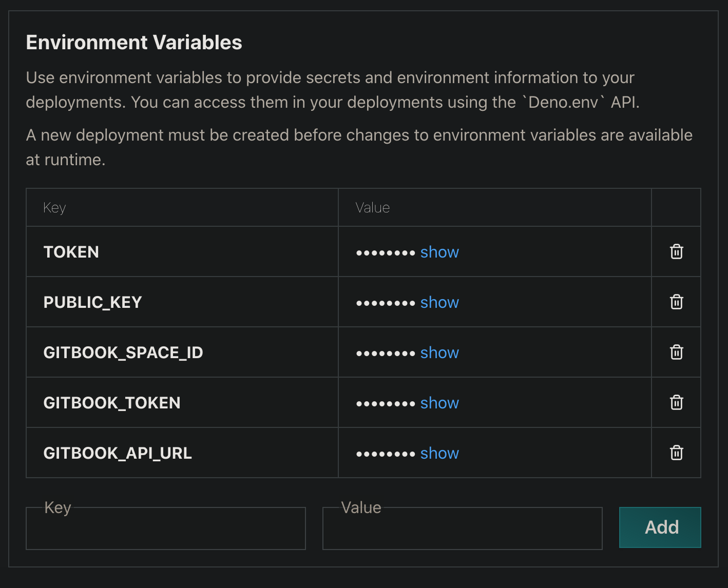Select the TOKEN key name

[x=71, y=252]
